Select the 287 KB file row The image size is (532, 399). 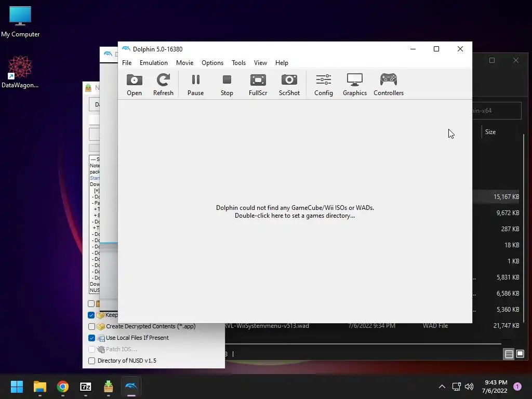coord(496,229)
